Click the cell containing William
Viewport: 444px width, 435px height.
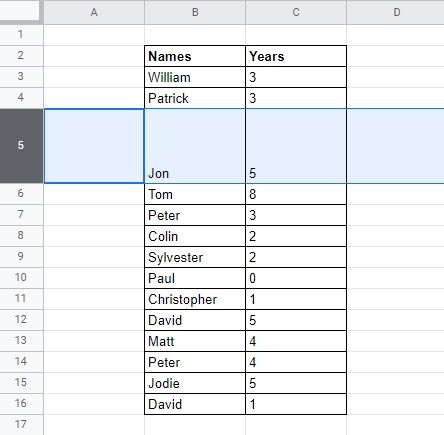[195, 77]
